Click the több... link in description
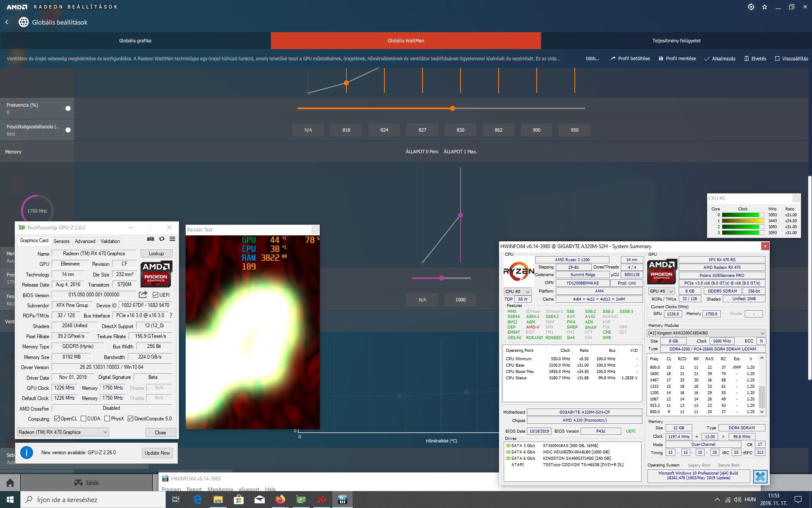Screen dimensions: 812x508 click(x=593, y=58)
